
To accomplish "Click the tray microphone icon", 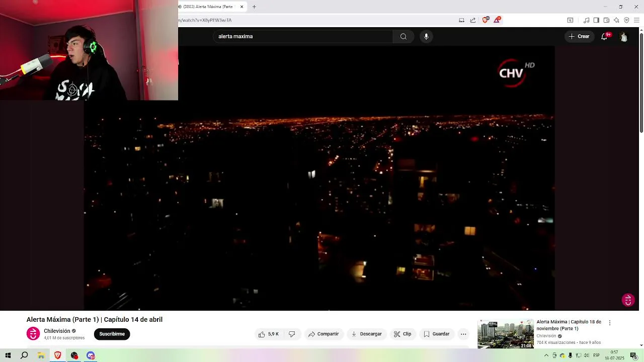I will pos(570,355).
